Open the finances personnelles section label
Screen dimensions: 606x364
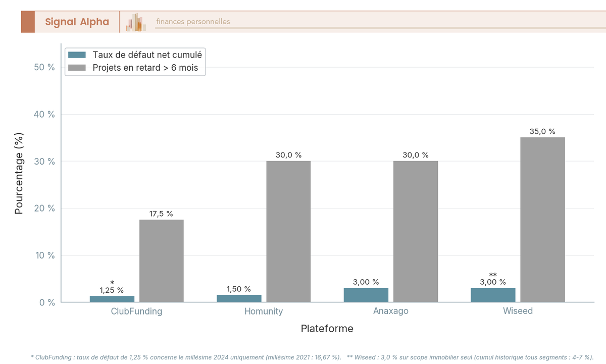coord(193,21)
